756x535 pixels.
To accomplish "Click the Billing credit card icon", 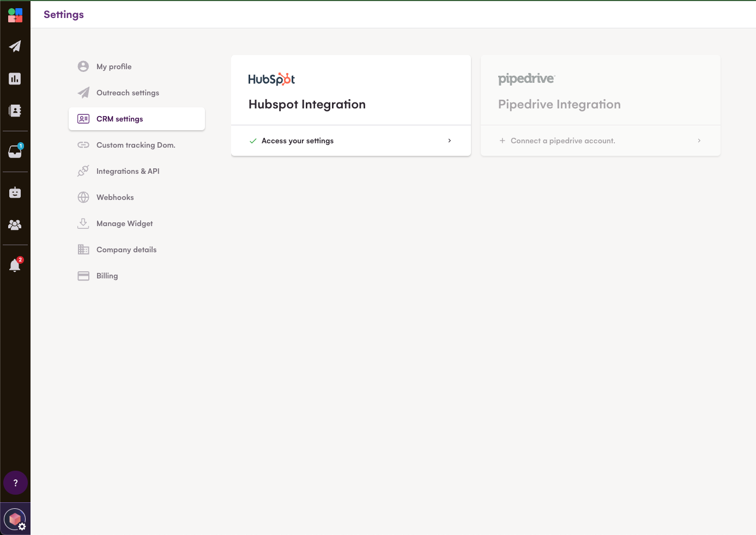I will (83, 276).
